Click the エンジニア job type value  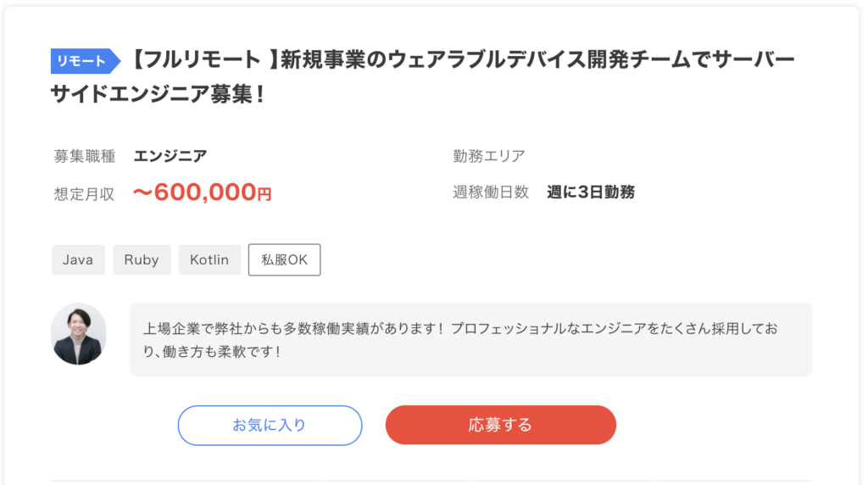point(170,156)
